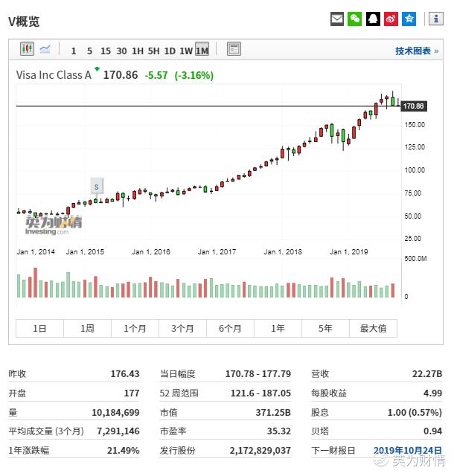Open next earnings date 2019年10月24日 link
Image resolution: width=454 pixels, height=476 pixels.
(x=408, y=450)
